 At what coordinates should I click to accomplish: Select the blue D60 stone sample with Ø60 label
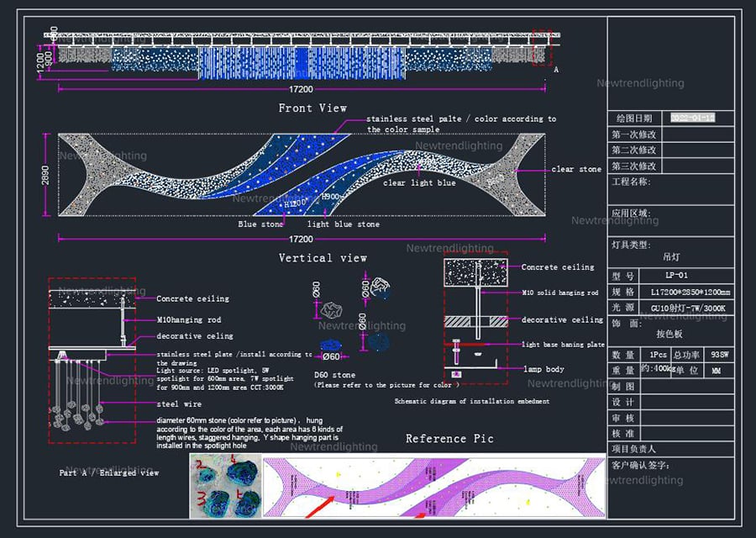(331, 345)
